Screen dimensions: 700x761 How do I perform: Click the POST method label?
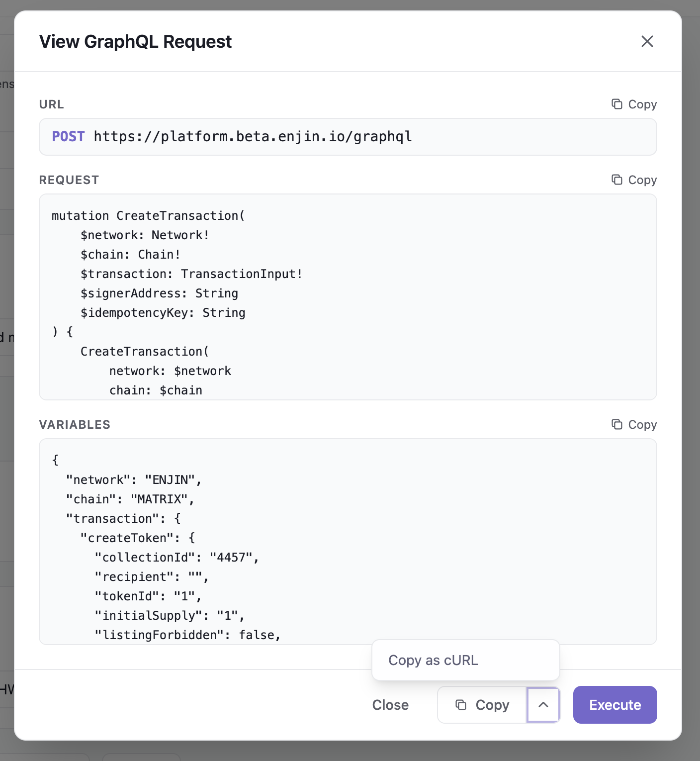[x=68, y=137]
